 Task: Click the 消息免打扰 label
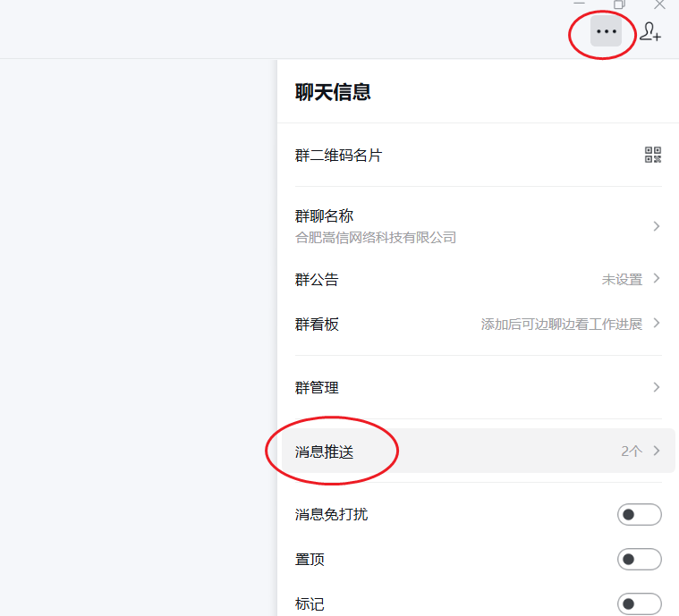pos(331,514)
